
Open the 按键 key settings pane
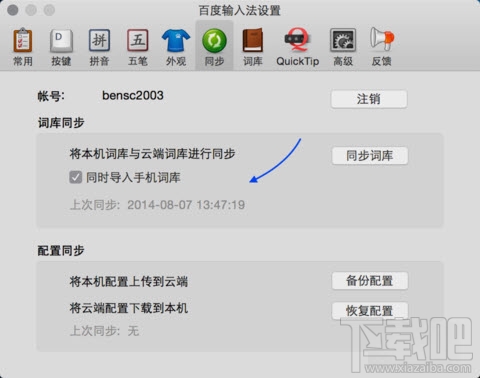click(61, 47)
